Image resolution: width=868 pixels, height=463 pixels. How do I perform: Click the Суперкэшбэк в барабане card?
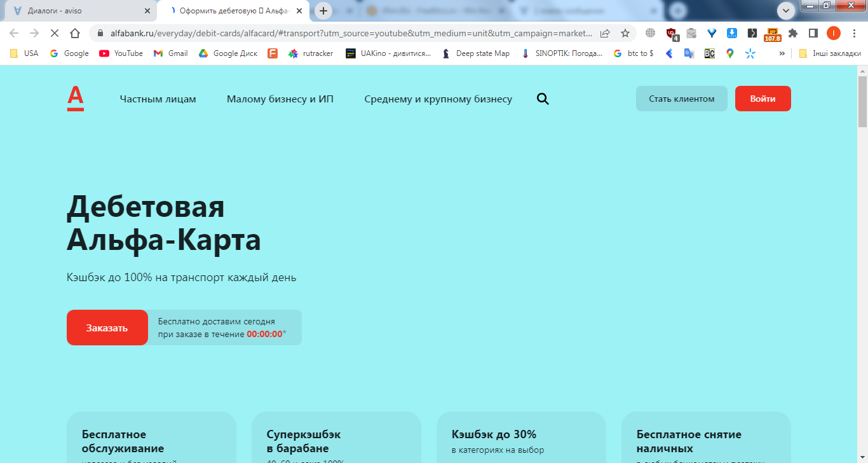point(336,438)
